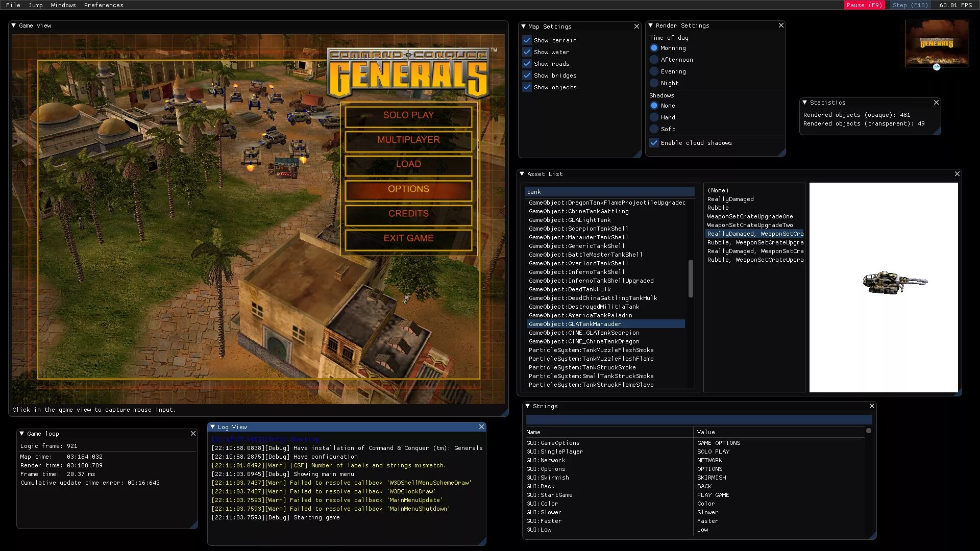Screen dimensions: 980x551
Task: Collapse the Render Settings panel
Action: (x=651, y=26)
